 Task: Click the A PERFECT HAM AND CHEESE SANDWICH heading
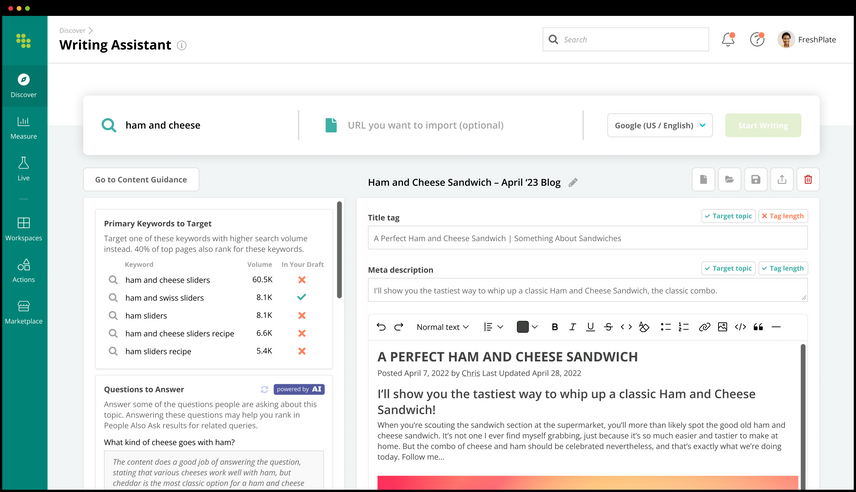(507, 357)
